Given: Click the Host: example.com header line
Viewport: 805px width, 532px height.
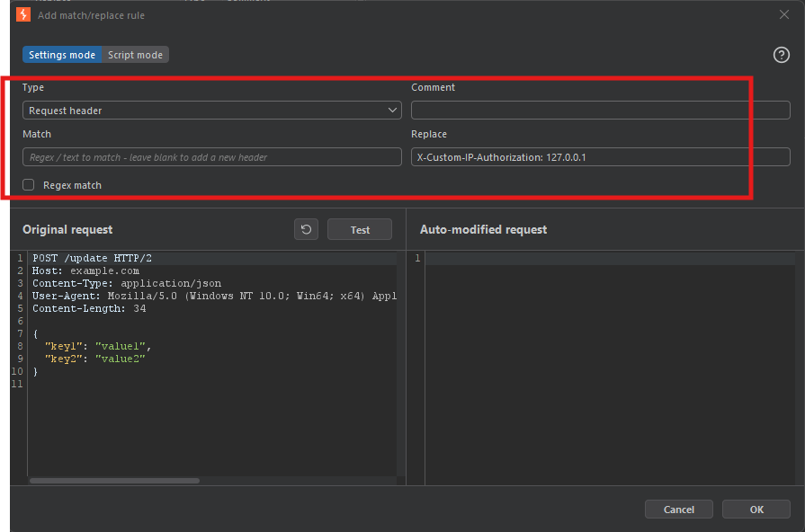Looking at the screenshot, I should 85,270.
